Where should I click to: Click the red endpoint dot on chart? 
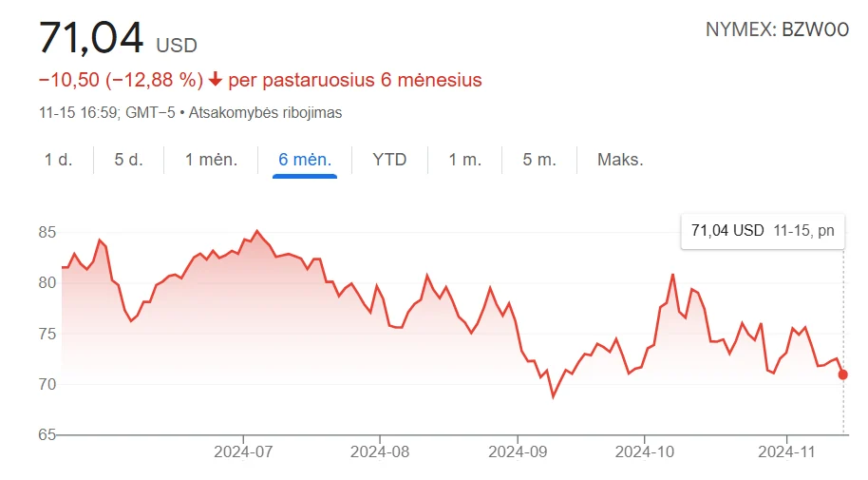click(843, 374)
